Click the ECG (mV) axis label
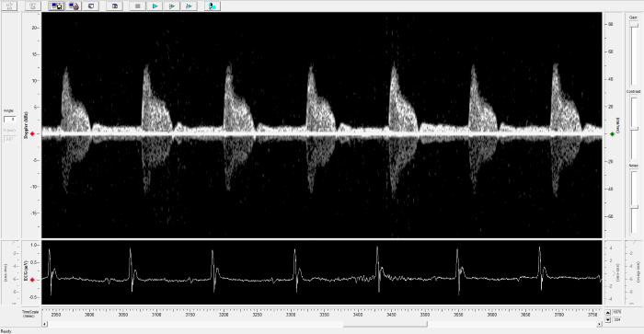This screenshot has width=644, height=334. pyautogui.click(x=26, y=271)
